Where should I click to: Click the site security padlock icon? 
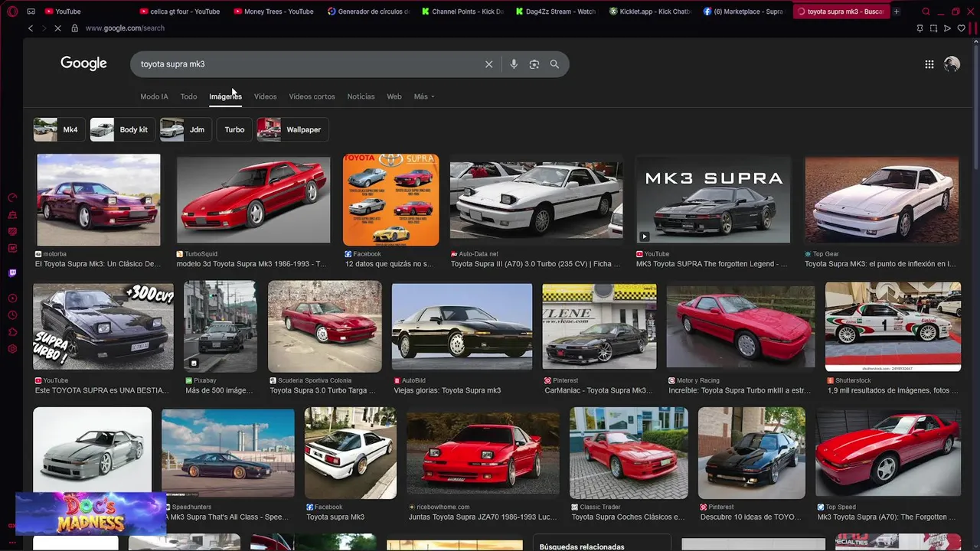74,28
